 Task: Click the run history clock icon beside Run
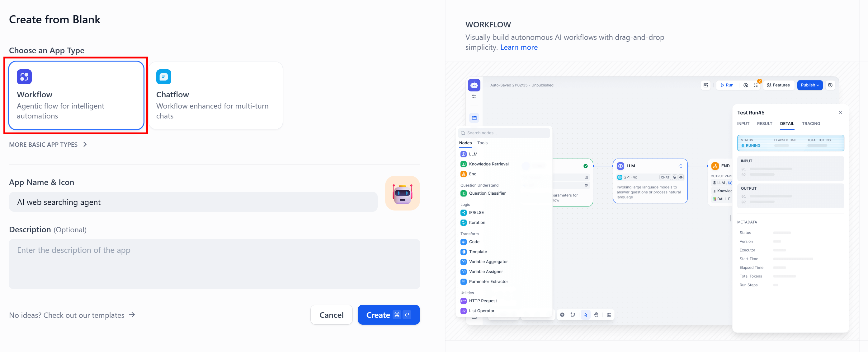(745, 85)
